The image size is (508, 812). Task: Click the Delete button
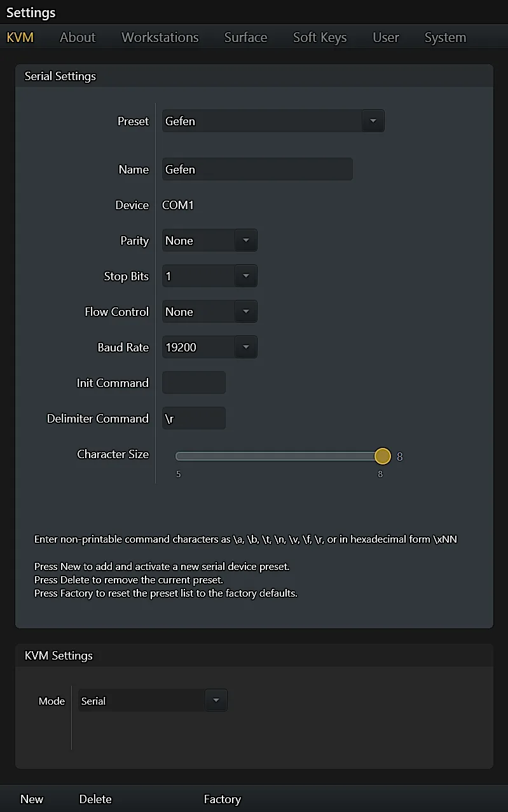click(95, 799)
